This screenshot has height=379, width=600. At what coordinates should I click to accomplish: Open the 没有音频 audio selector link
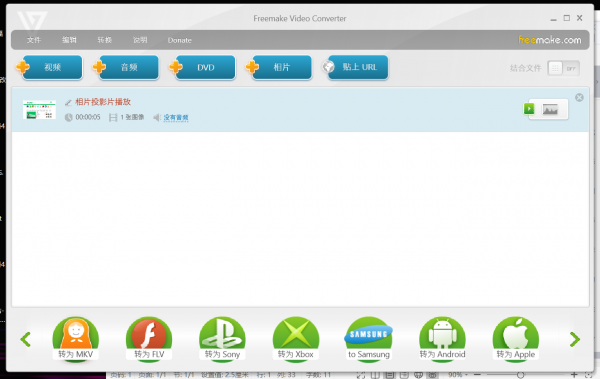[176, 118]
